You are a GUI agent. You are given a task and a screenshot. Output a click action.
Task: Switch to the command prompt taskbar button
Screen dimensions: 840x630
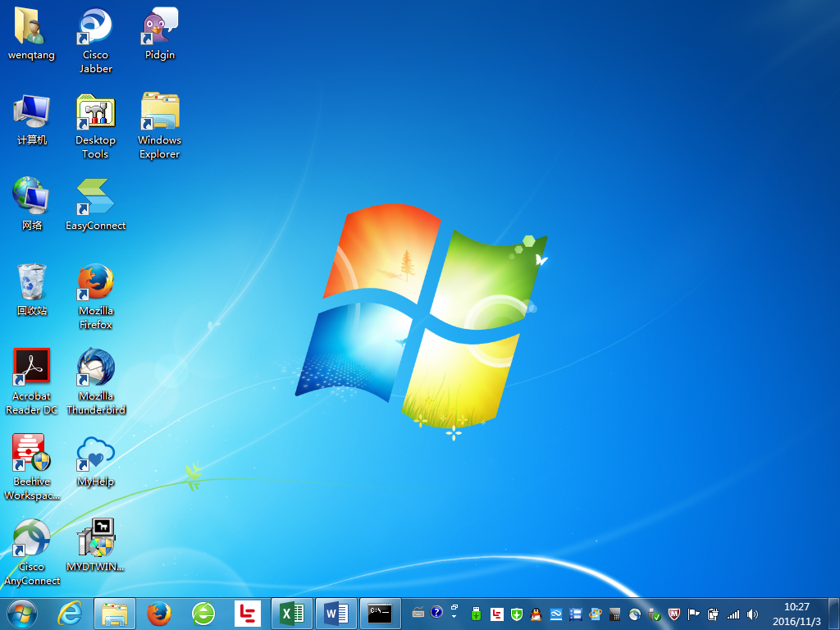pos(381,614)
